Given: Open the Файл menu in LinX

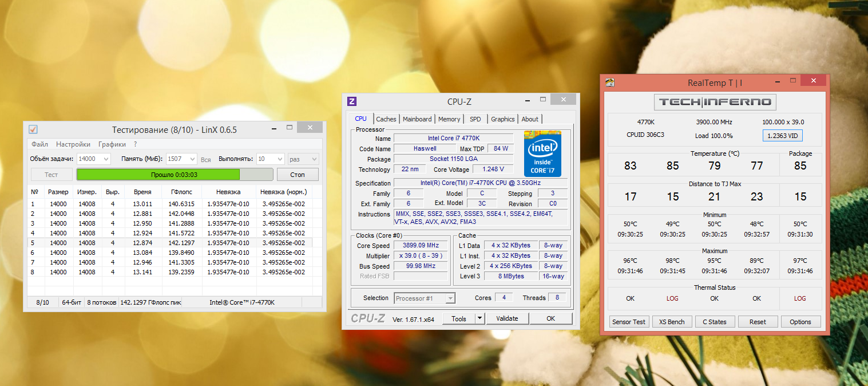Looking at the screenshot, I should pos(39,144).
